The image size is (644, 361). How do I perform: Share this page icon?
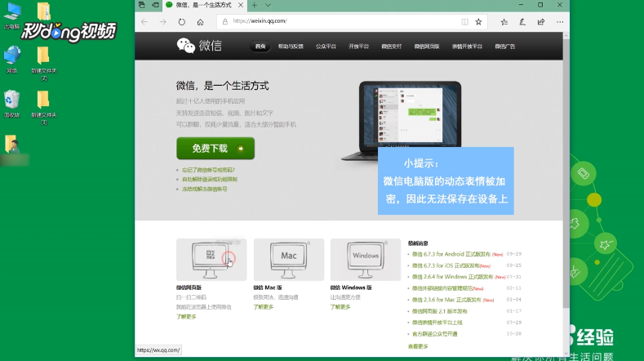coord(541,22)
